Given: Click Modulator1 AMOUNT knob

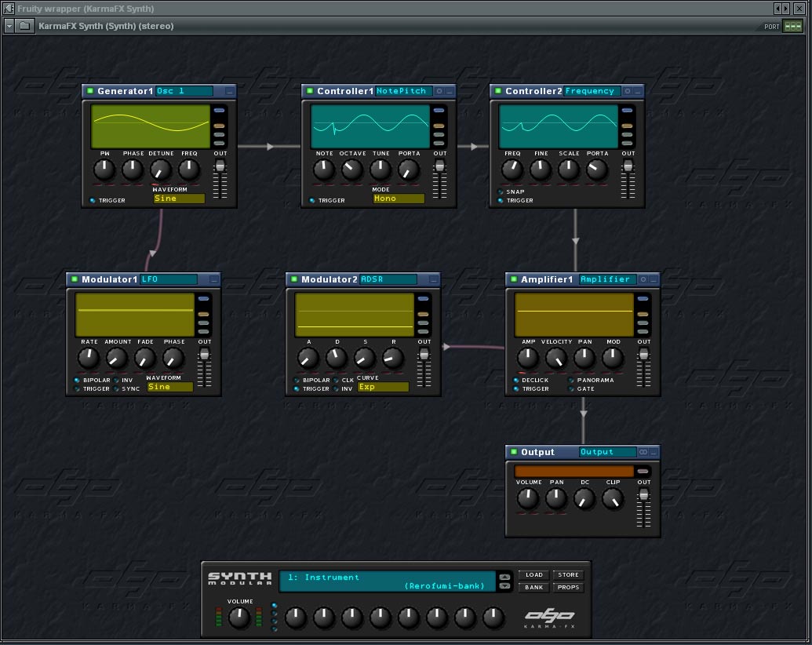Looking at the screenshot, I should pos(117,359).
